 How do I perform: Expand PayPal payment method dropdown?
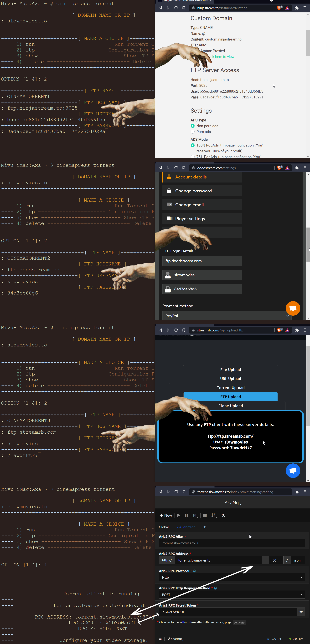[x=227, y=315]
